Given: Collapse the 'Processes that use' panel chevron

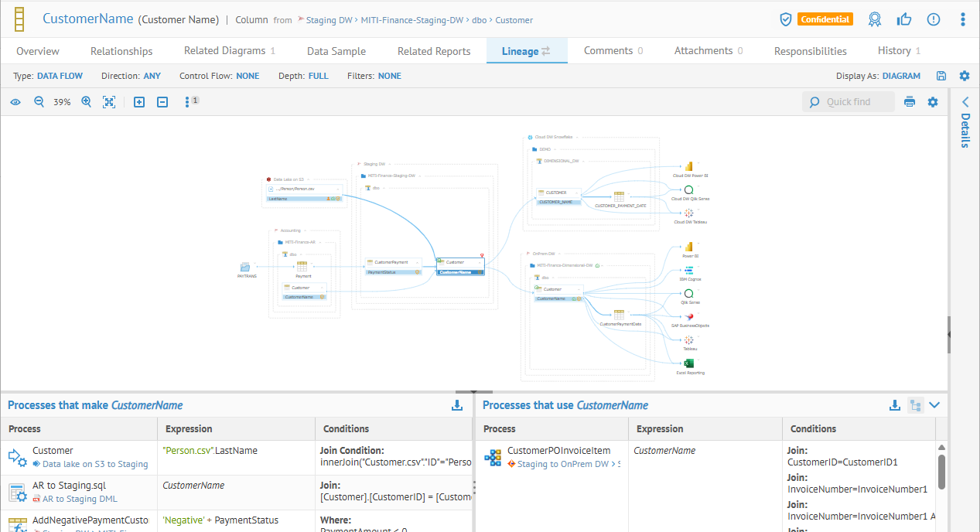Looking at the screenshot, I should 934,405.
